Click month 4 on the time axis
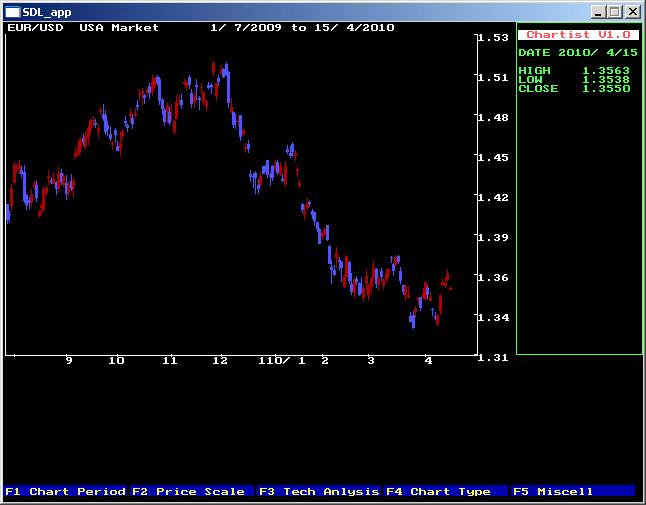 (x=428, y=361)
